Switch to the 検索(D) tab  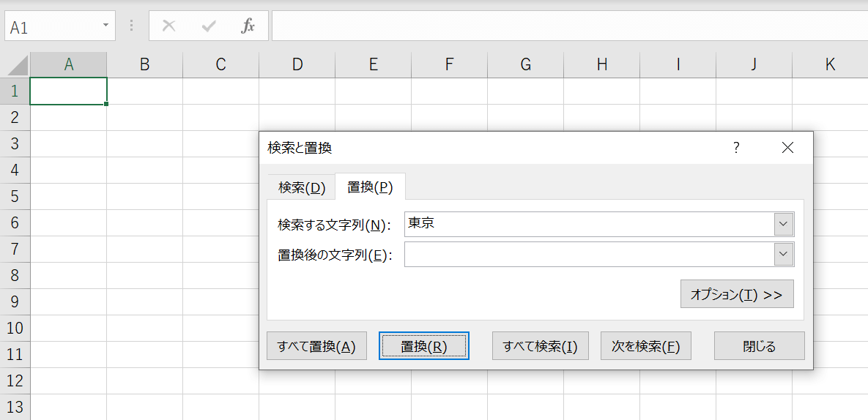pyautogui.click(x=301, y=187)
